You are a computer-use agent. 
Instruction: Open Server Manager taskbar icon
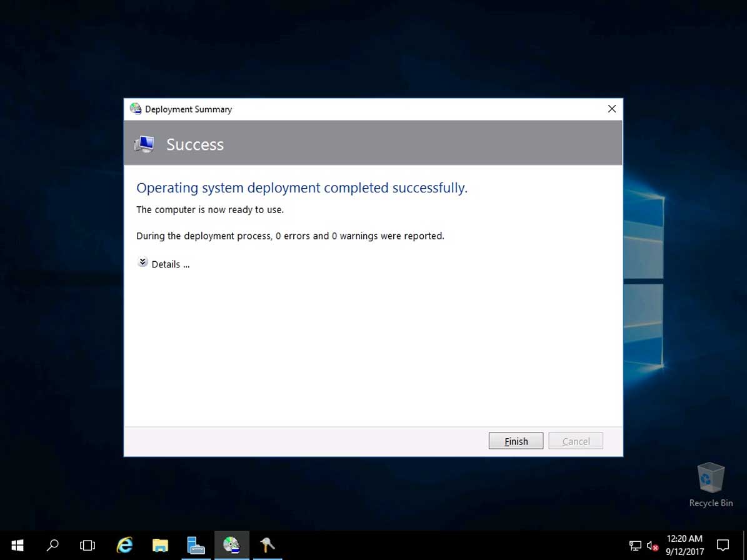click(196, 545)
